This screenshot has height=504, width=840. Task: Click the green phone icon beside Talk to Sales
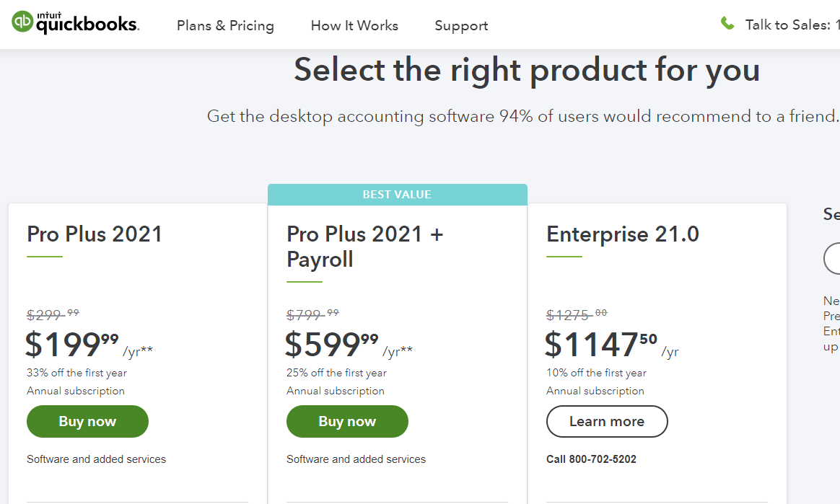(727, 22)
